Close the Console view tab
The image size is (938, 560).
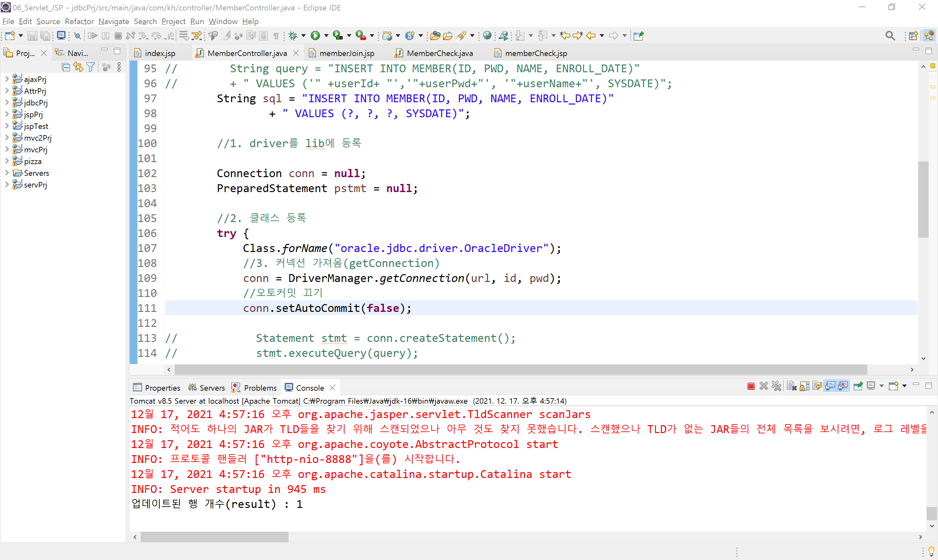tap(333, 388)
